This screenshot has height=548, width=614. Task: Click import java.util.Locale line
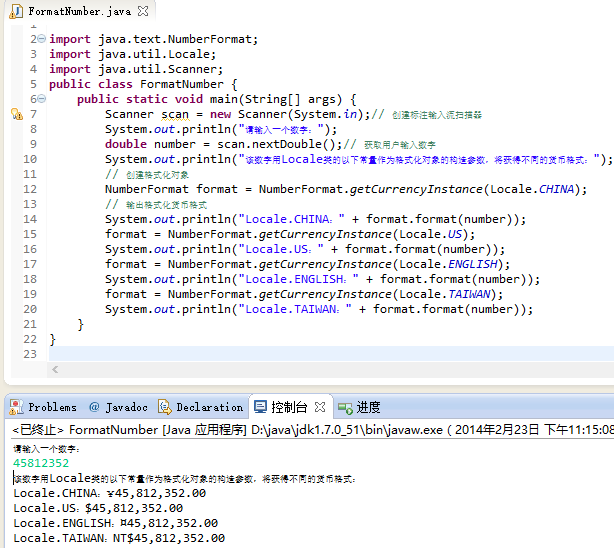tap(132, 54)
